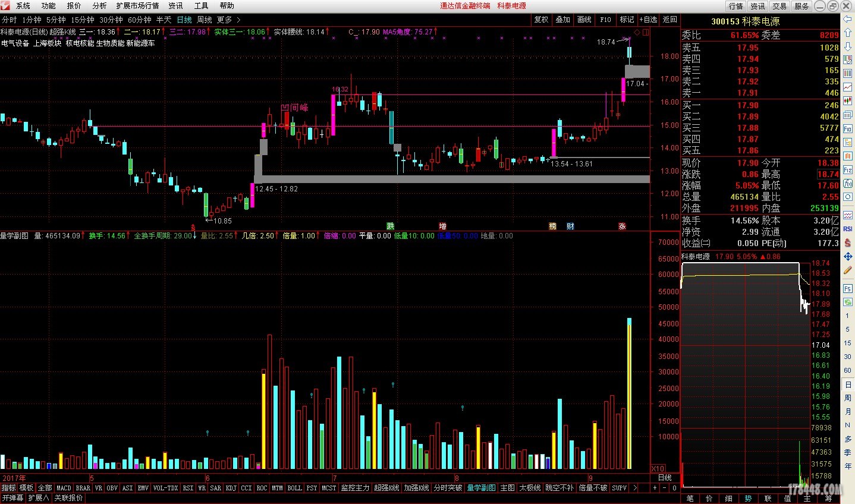
Task: Select 月 monthly period in right sidebar
Action: click(847, 411)
